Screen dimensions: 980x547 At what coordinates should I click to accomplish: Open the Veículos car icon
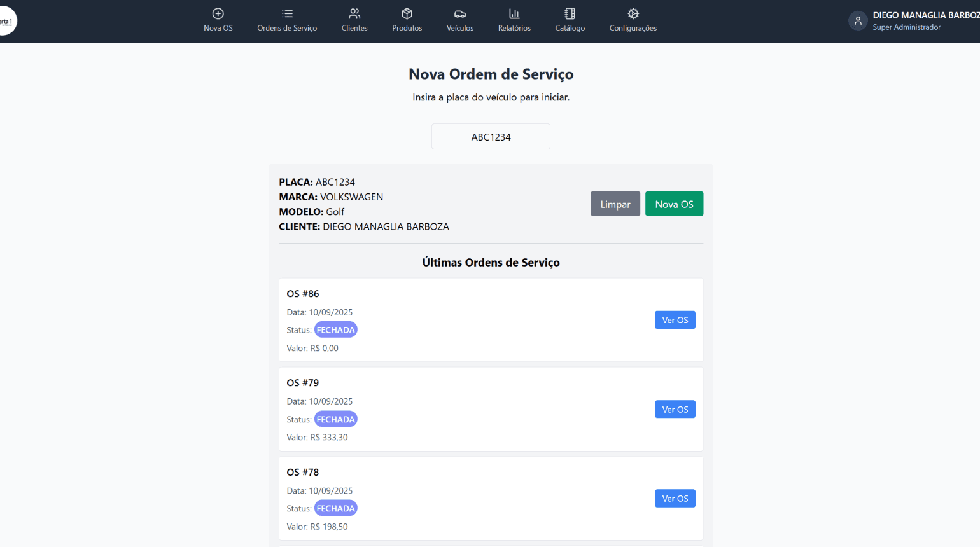pyautogui.click(x=459, y=14)
